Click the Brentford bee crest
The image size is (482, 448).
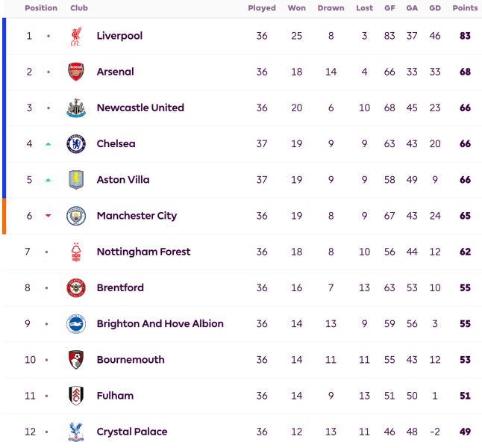coord(76,287)
